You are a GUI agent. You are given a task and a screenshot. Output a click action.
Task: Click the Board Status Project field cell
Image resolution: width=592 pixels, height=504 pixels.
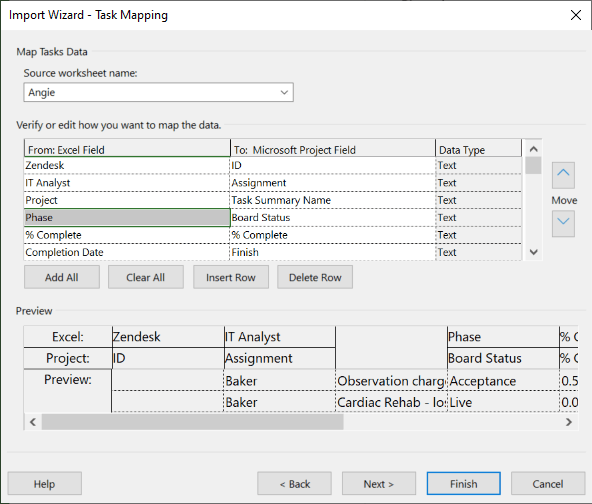pos(333,217)
